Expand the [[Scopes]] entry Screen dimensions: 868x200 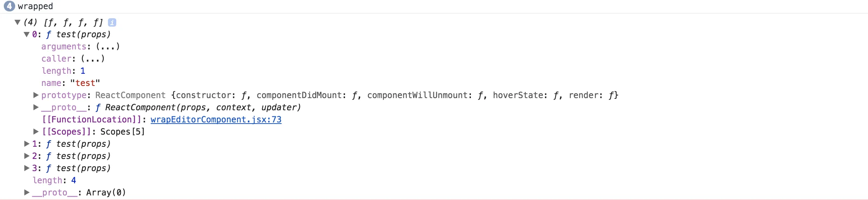point(36,132)
